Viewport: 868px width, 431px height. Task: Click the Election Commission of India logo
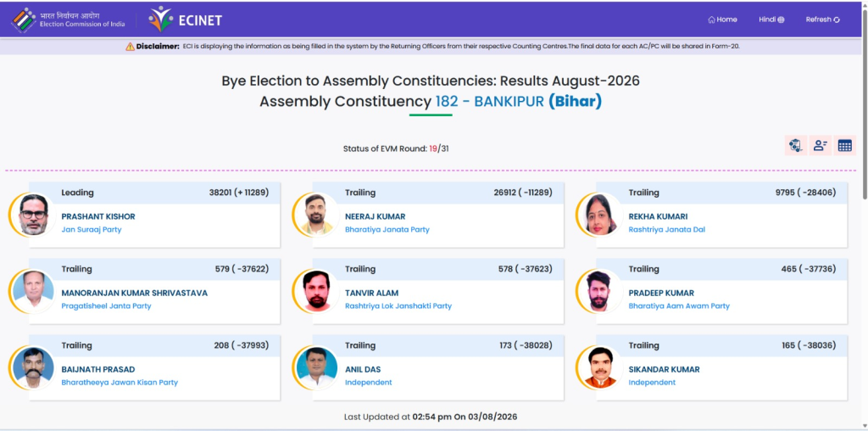click(x=68, y=20)
